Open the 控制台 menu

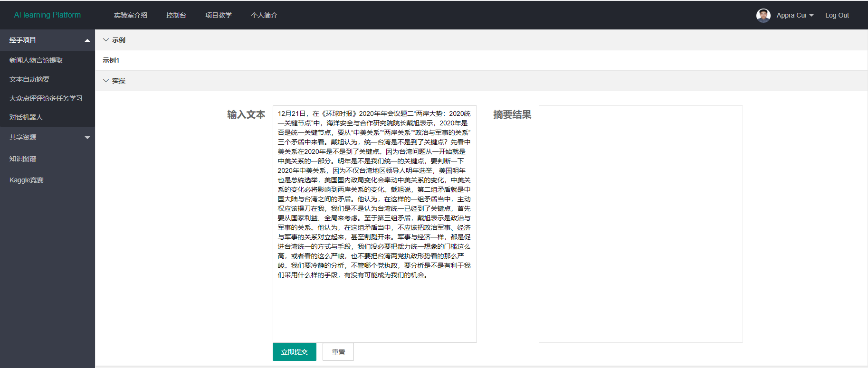176,15
